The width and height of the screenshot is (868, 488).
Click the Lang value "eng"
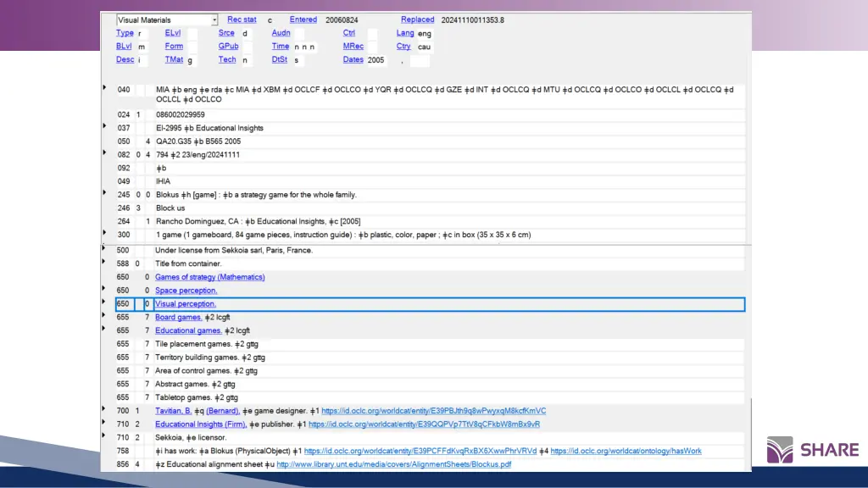click(425, 33)
